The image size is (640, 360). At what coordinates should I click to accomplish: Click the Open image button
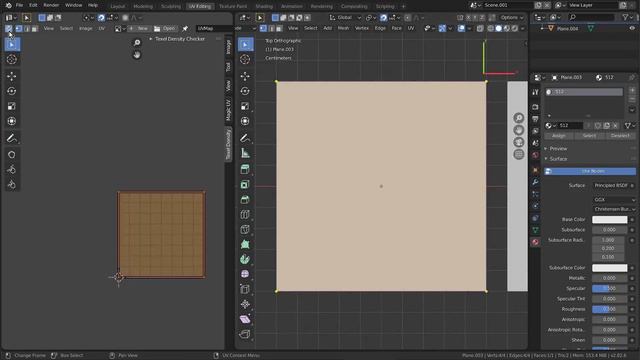[x=165, y=29]
